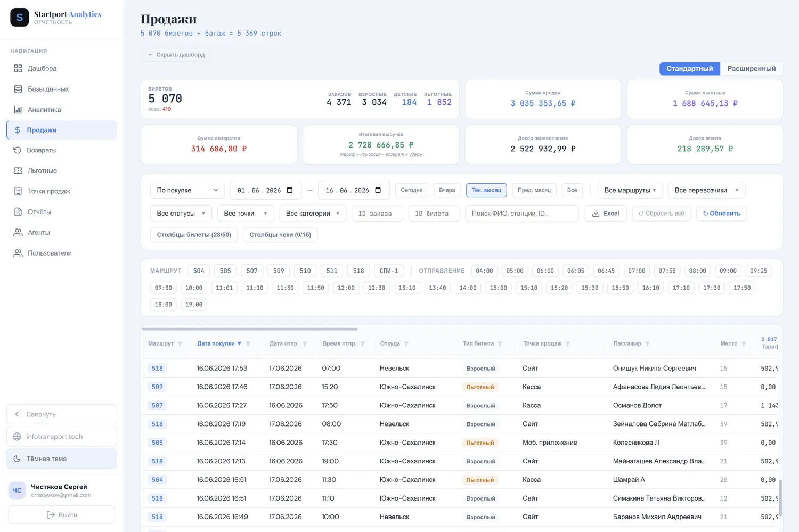Viewport: 799px width, 532px height.
Task: Toggle departure time chip 12:30
Action: click(x=377, y=288)
